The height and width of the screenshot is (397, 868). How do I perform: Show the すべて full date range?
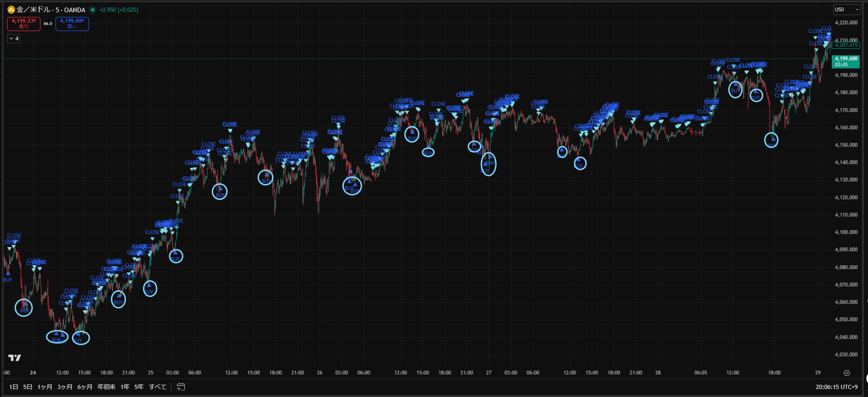tap(158, 387)
